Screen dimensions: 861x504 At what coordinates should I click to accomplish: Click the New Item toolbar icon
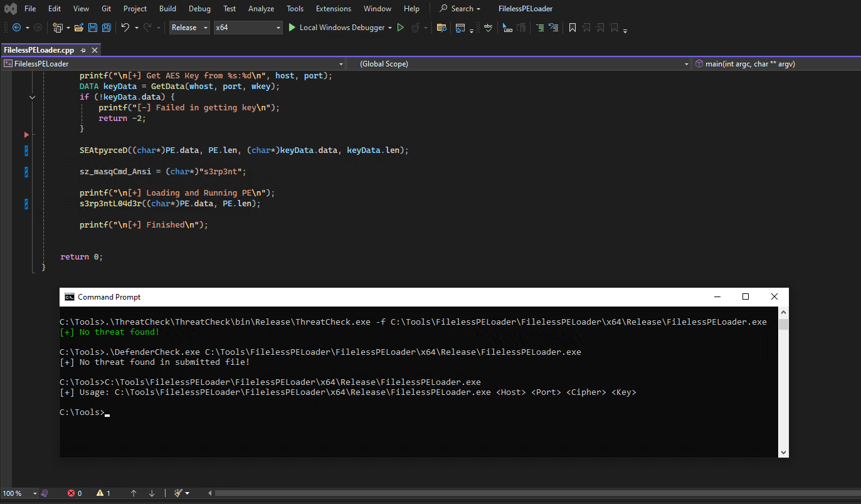[x=58, y=28]
